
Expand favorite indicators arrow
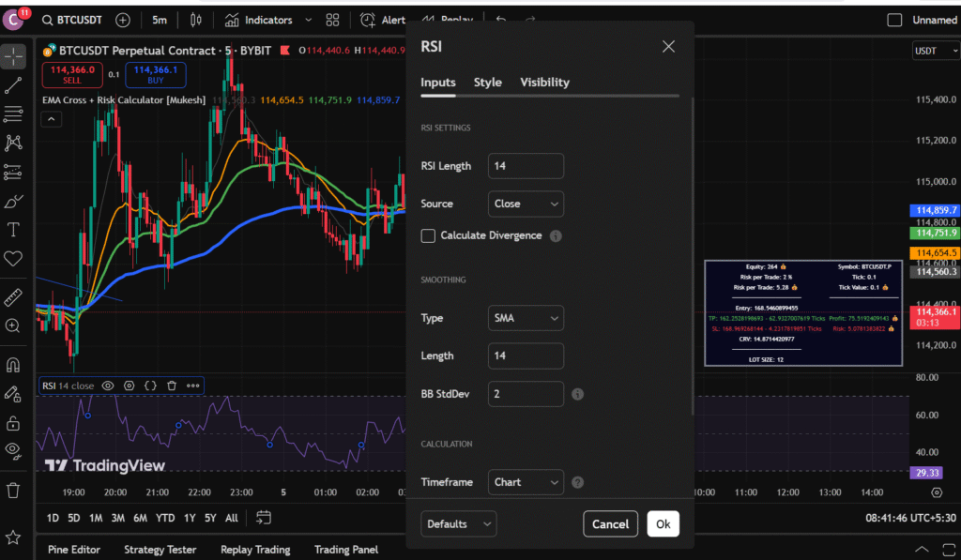308,21
